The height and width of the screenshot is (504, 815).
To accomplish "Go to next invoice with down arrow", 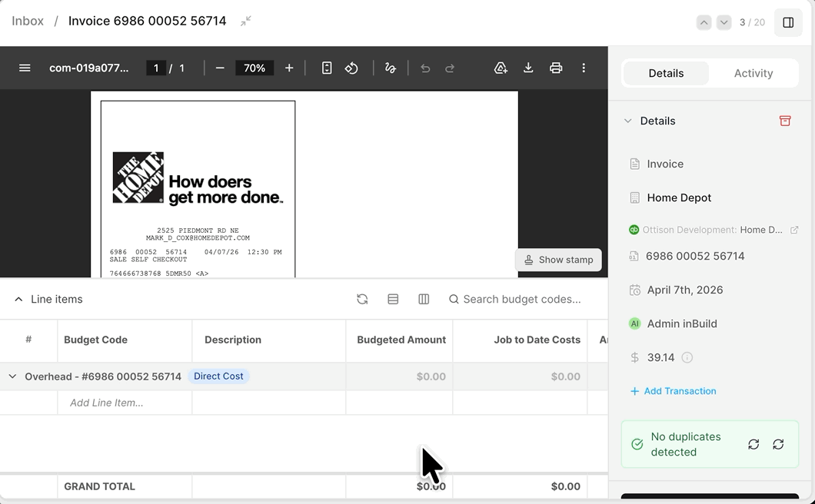I will [724, 22].
